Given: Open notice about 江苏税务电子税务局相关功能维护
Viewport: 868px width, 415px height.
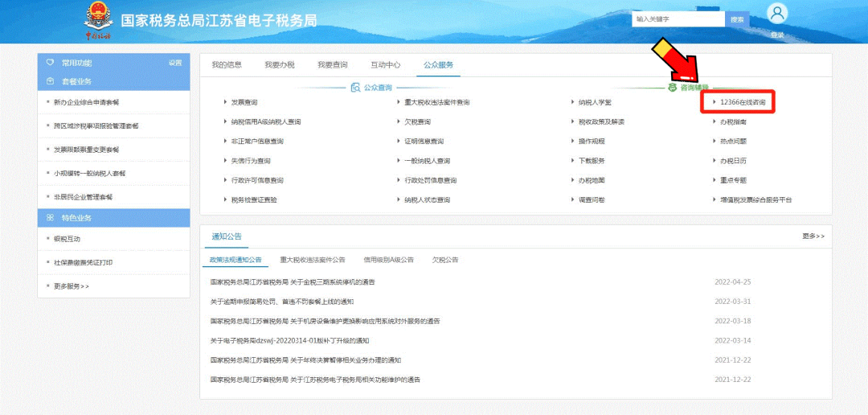Looking at the screenshot, I should [316, 380].
